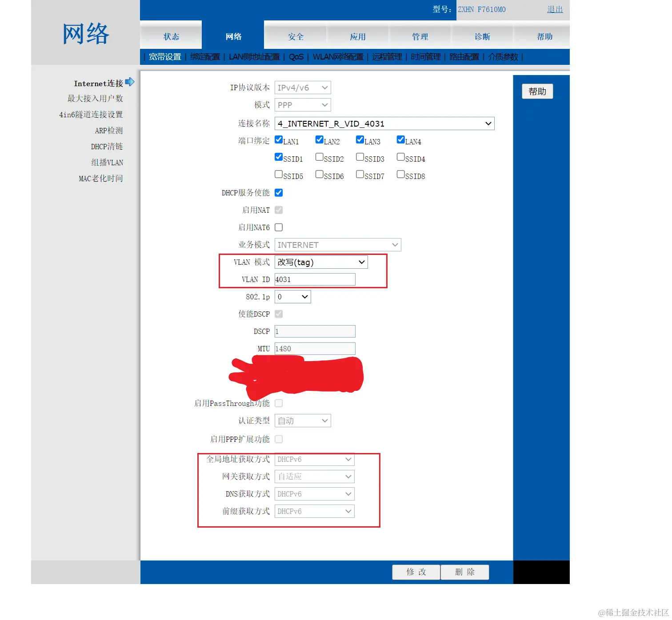Toggle the DHCP服务使能 checkbox
Viewport: 672px width, 620px height.
[279, 192]
